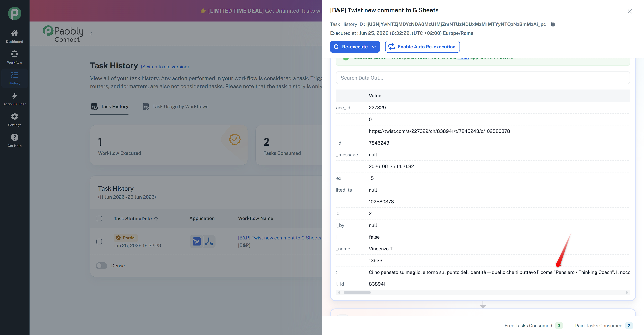Click the Workflow Executed card
The image size is (644, 335).
point(169,145)
